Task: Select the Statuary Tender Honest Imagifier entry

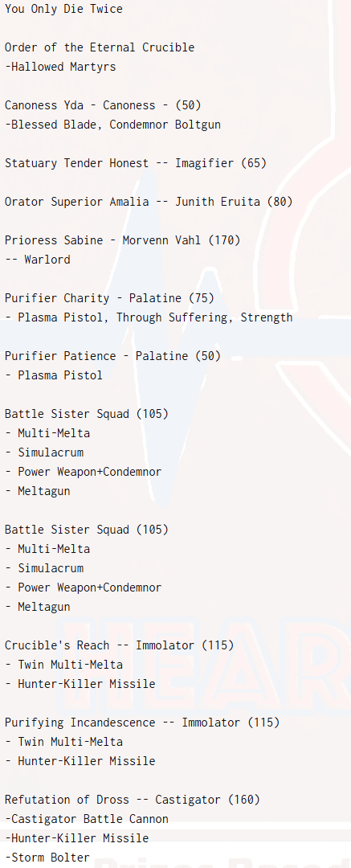Action: (x=136, y=163)
